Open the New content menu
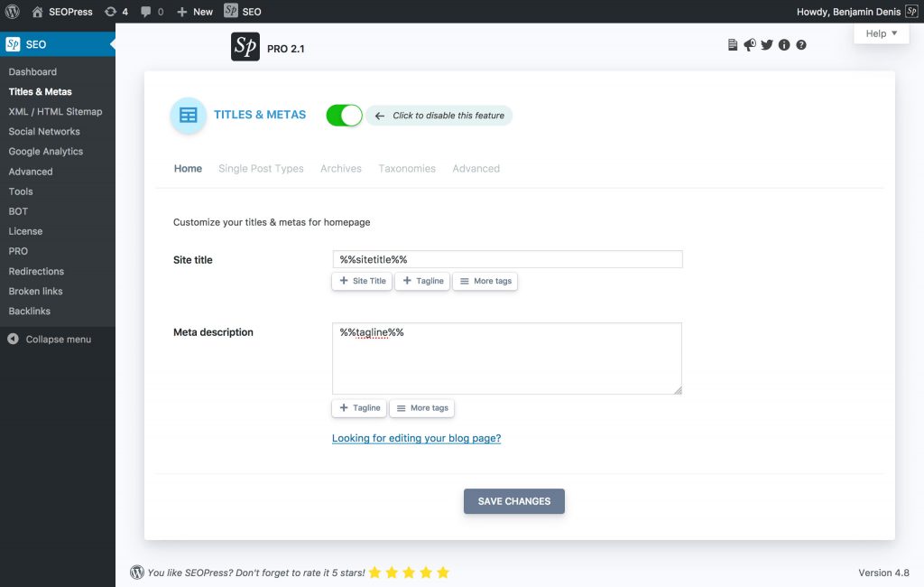The width and height of the screenshot is (924, 587). (195, 11)
